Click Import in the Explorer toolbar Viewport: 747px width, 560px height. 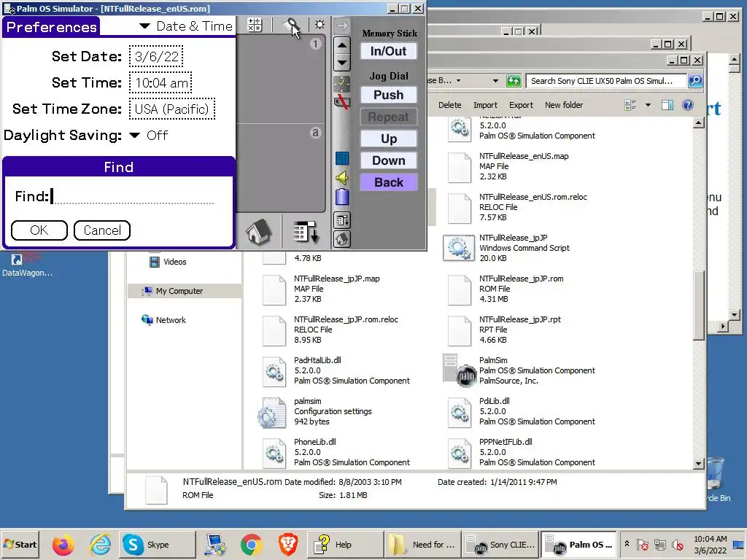point(485,105)
